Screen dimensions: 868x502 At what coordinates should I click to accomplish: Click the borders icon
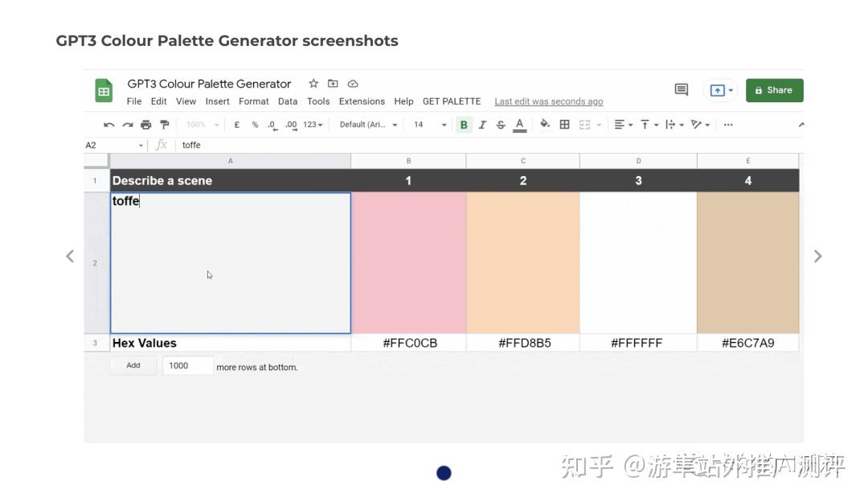point(565,124)
